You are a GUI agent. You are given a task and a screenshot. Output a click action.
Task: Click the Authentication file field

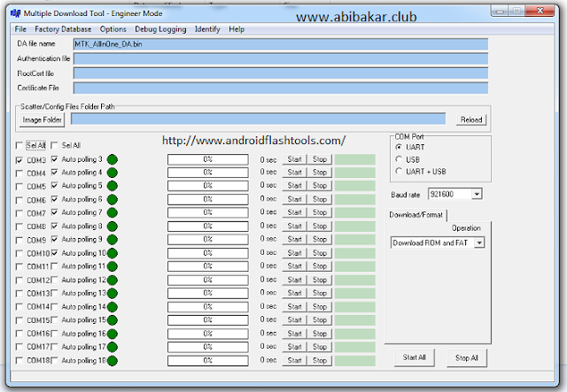(281, 58)
